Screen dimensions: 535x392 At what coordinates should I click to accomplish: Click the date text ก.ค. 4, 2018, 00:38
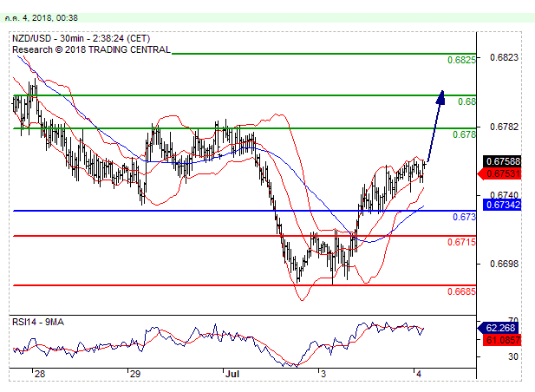[42, 18]
